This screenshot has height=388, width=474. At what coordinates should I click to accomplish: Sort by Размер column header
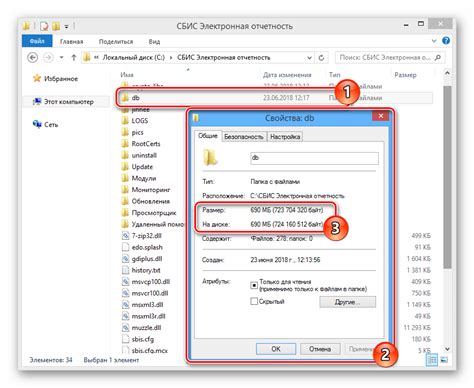(405, 75)
